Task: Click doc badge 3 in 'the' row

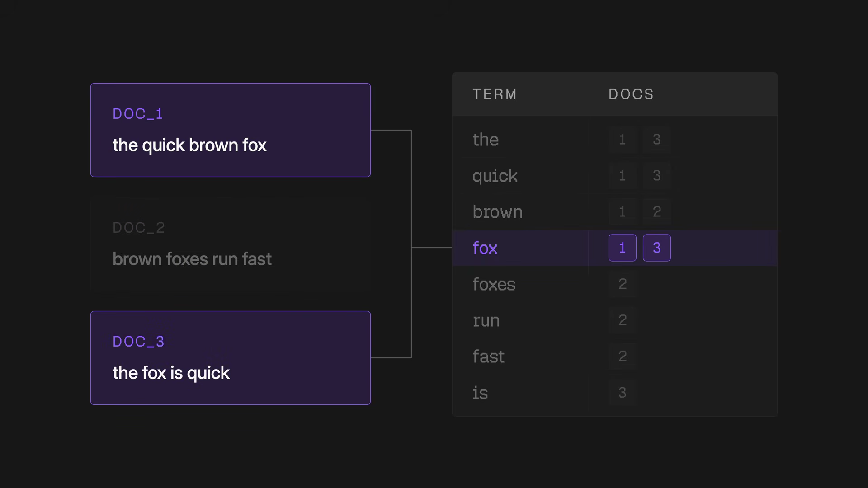Action: pyautogui.click(x=657, y=139)
